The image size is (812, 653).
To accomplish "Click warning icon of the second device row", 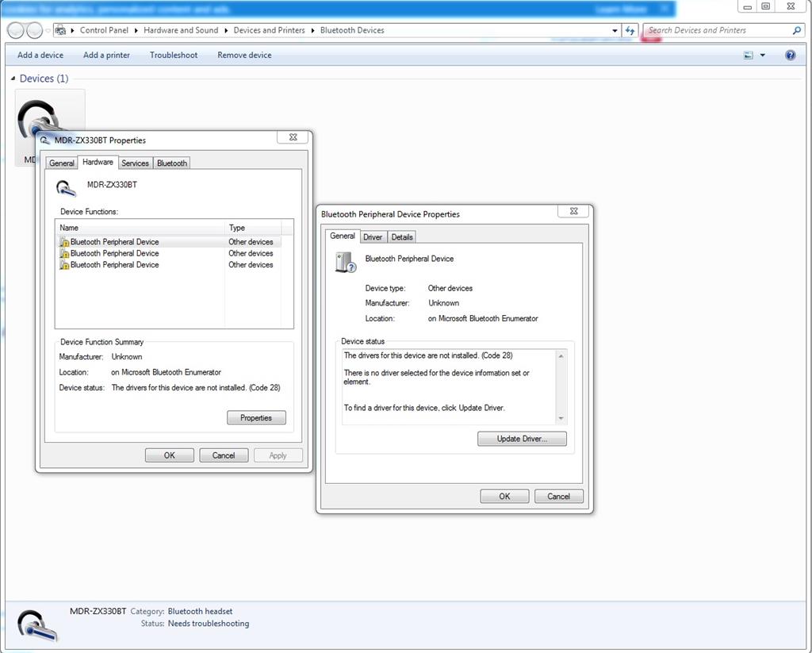I will (x=64, y=253).
